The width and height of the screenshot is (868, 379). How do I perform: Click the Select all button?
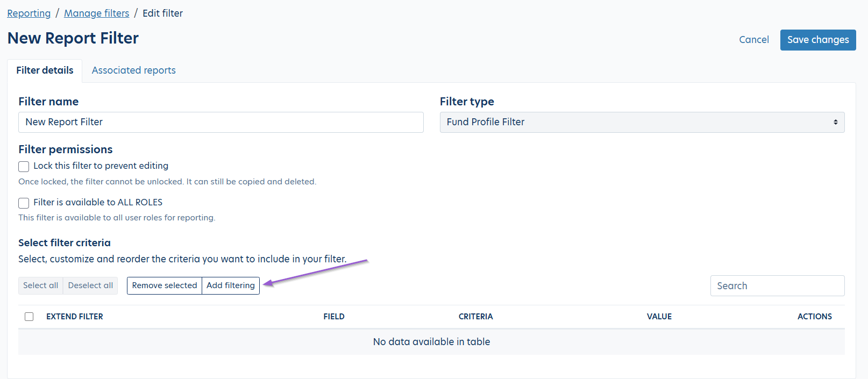coord(40,285)
